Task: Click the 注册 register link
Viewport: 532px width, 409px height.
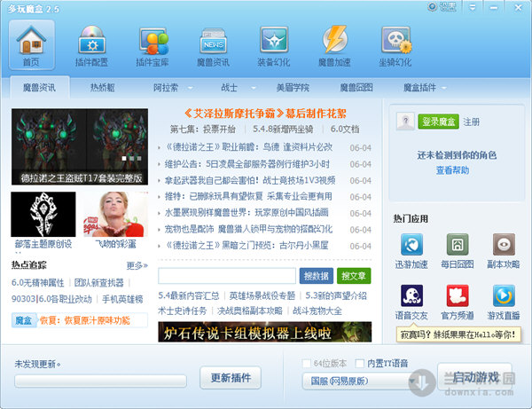Action: 472,122
